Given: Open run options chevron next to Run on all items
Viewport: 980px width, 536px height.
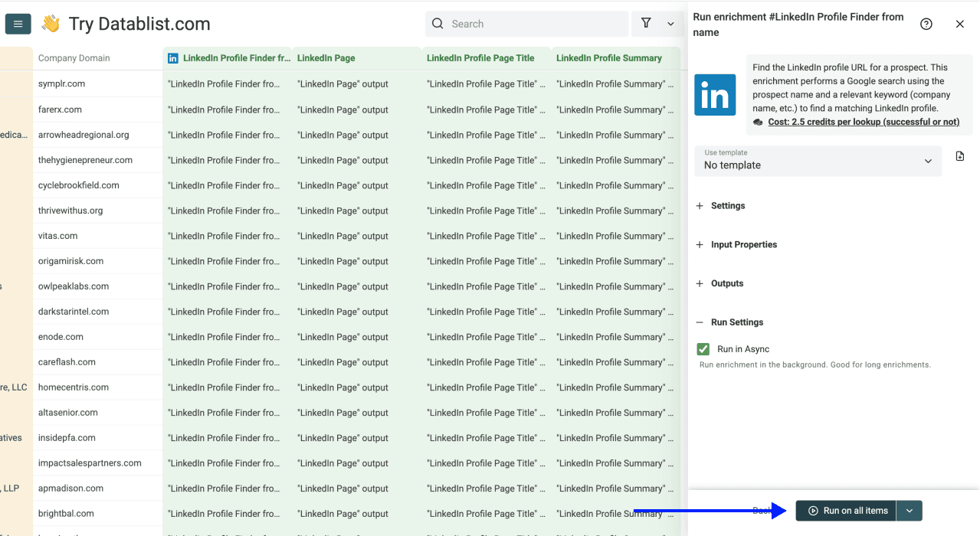Looking at the screenshot, I should tap(909, 511).
